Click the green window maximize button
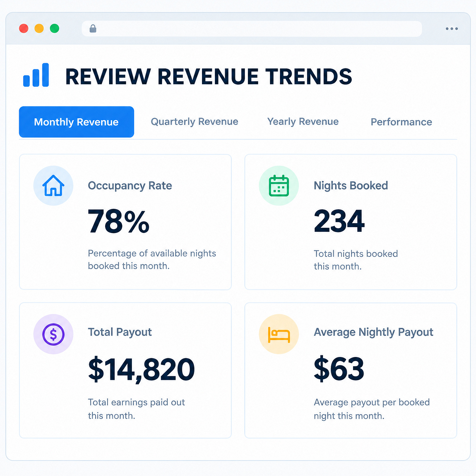The height and width of the screenshot is (476, 476). (x=55, y=28)
